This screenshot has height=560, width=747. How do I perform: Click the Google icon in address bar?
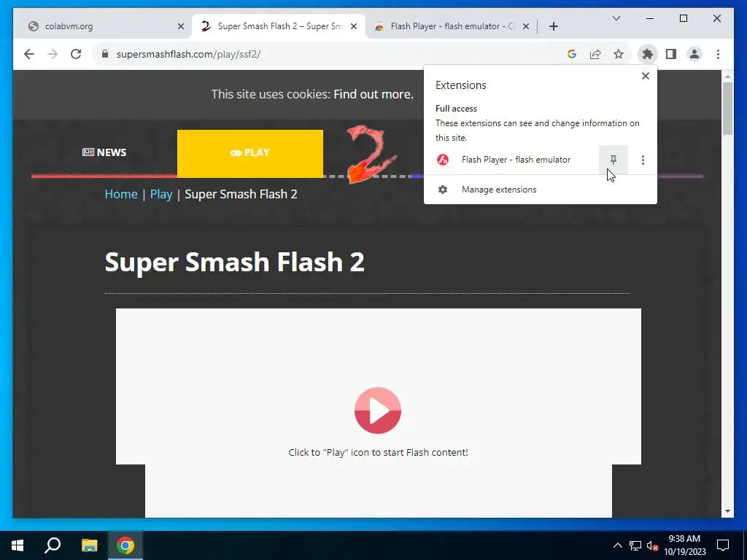pyautogui.click(x=572, y=54)
